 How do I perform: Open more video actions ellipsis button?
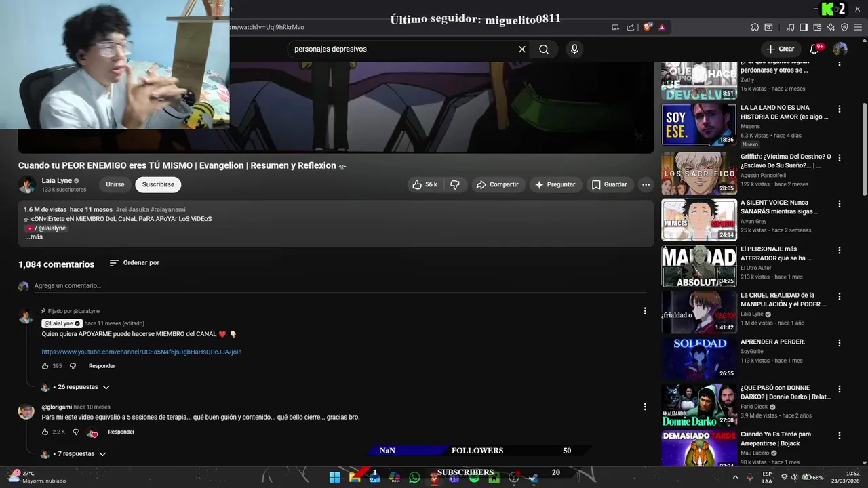pos(646,184)
